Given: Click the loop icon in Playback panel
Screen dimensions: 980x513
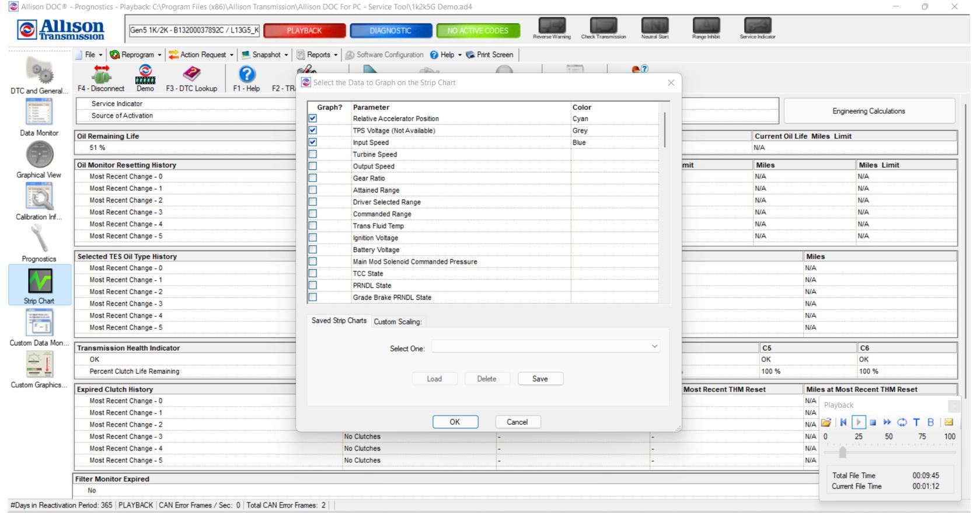Looking at the screenshot, I should pyautogui.click(x=902, y=423).
